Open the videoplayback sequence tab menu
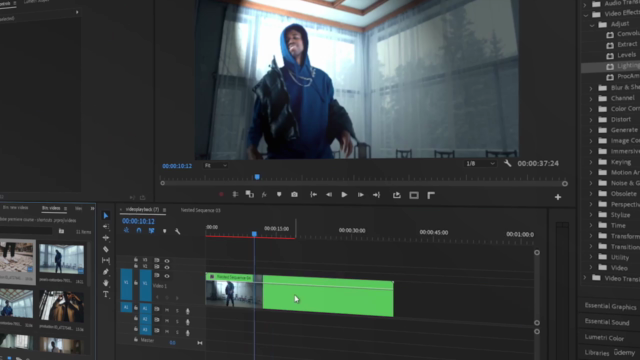This screenshot has width=640, height=360. coord(164,210)
